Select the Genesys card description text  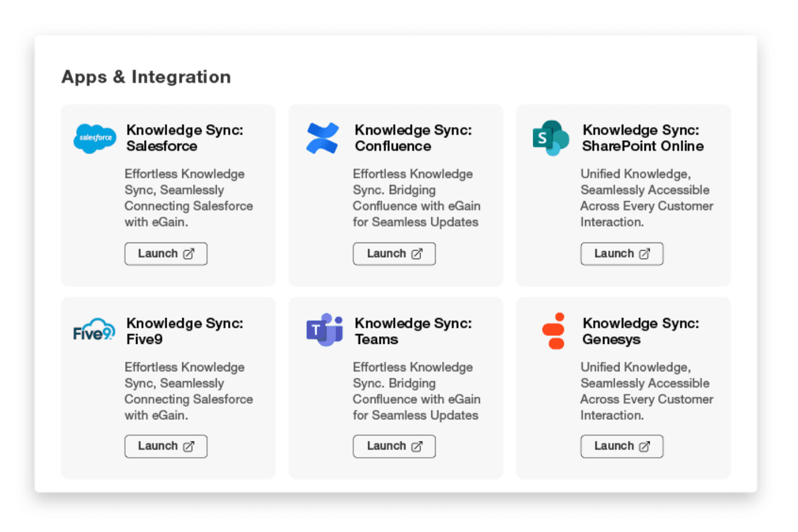click(x=646, y=391)
